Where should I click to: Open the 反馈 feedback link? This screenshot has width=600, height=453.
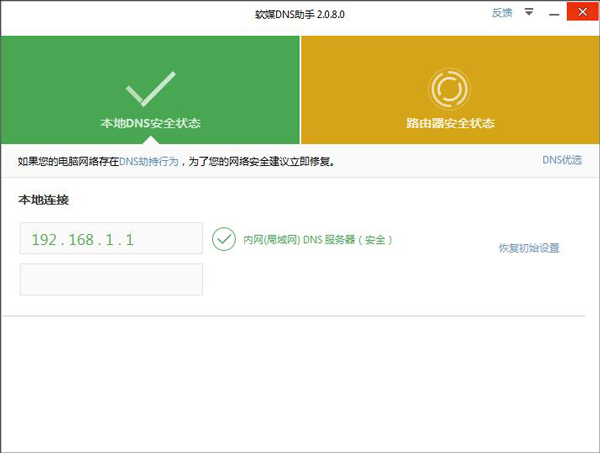click(x=502, y=13)
